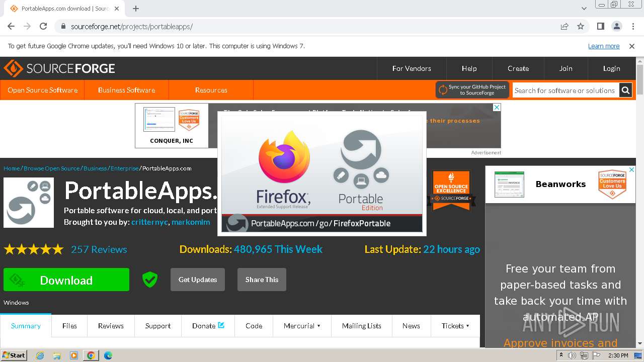The image size is (644, 362).
Task: Expand the Tickets dropdown
Action: pyautogui.click(x=455, y=326)
